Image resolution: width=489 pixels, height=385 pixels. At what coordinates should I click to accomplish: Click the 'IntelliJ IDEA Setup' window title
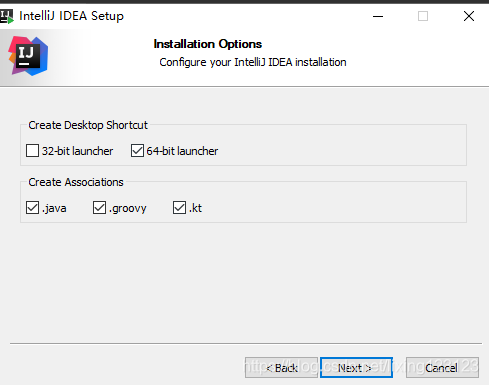point(71,16)
